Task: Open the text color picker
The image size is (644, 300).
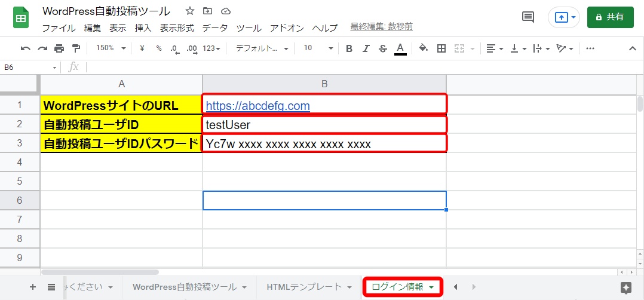Action: [x=400, y=48]
